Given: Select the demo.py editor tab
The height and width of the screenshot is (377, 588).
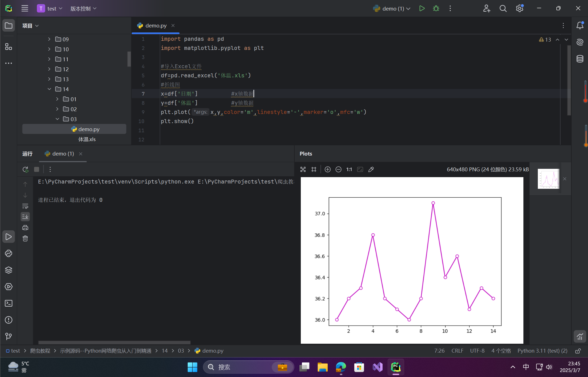Looking at the screenshot, I should (x=156, y=26).
